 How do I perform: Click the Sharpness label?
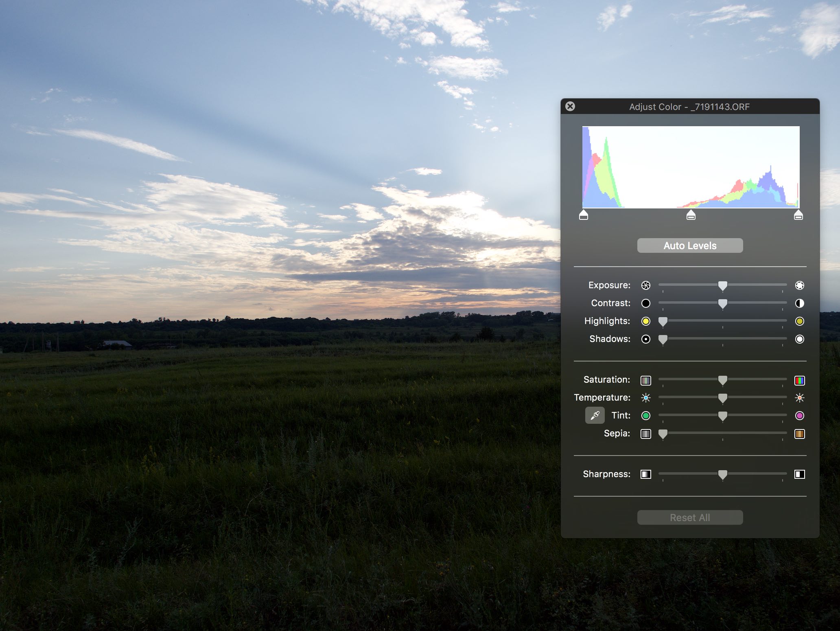click(606, 474)
